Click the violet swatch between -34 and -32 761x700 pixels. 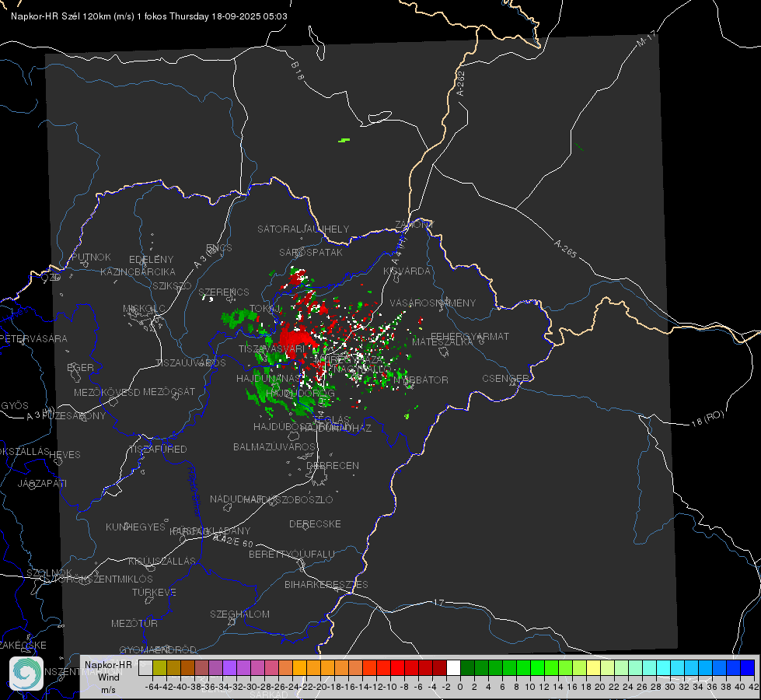click(x=229, y=667)
